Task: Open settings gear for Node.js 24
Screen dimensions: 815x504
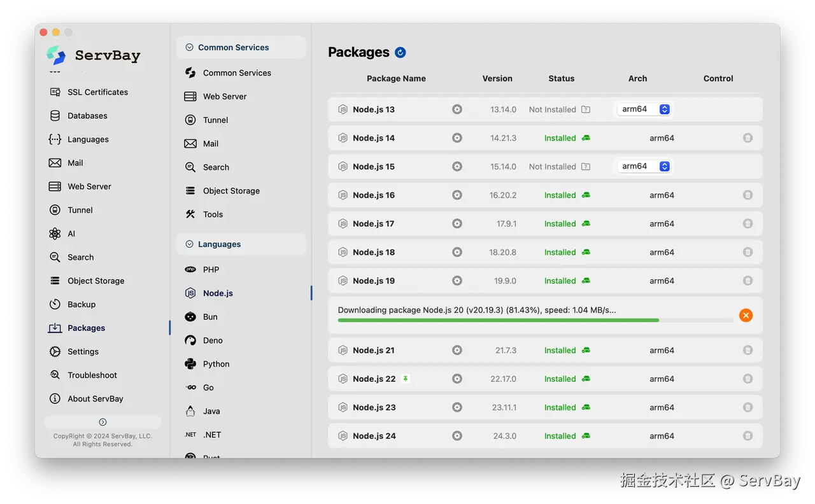Action: 457,436
